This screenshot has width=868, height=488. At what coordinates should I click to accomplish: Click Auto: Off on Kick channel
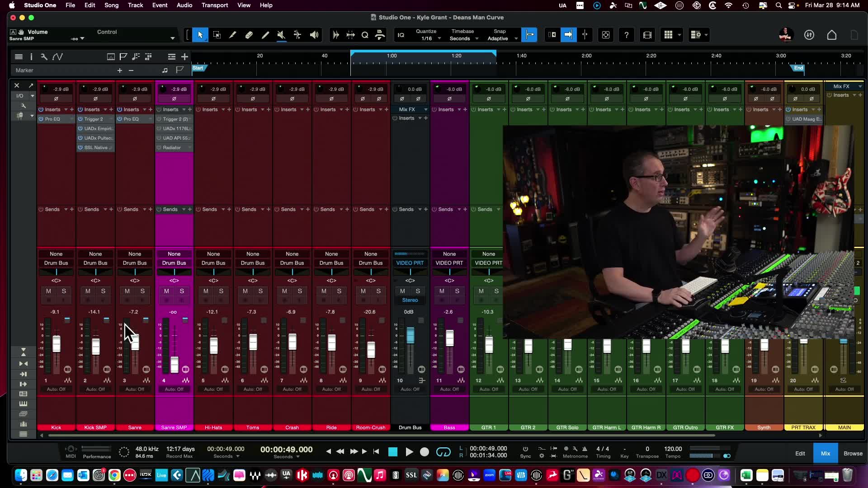[56, 389]
